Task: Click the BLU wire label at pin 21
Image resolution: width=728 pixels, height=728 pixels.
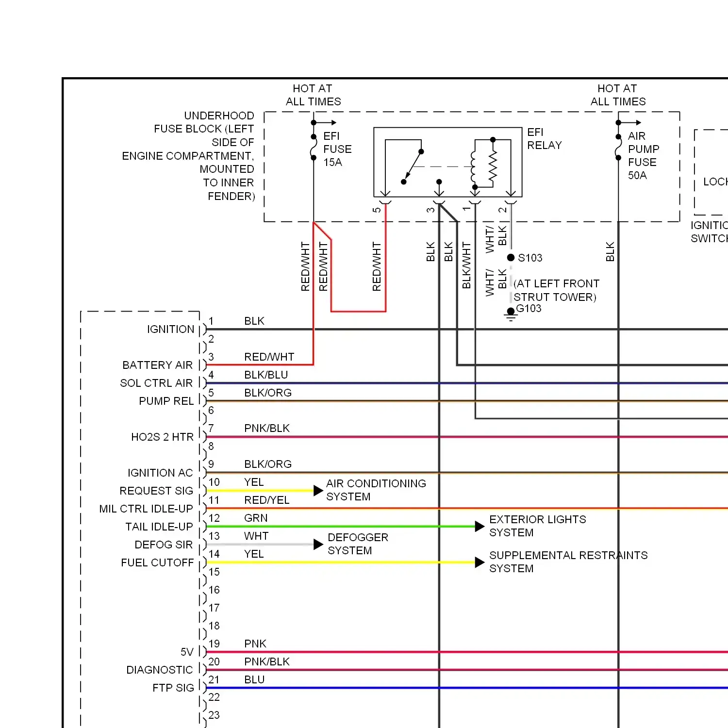Action: point(254,680)
